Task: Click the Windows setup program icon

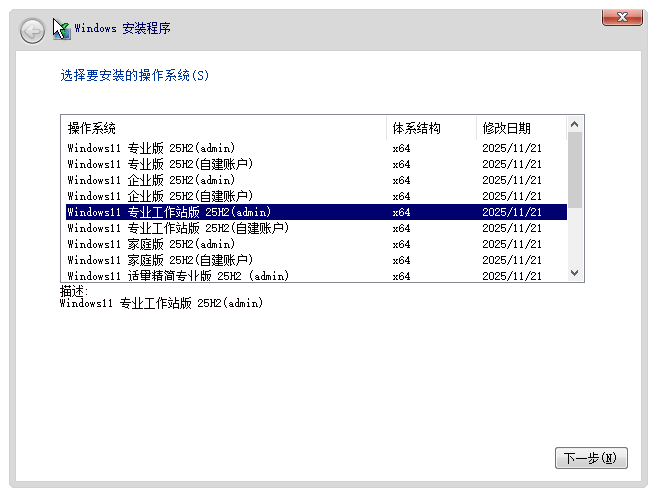Action: point(61,29)
